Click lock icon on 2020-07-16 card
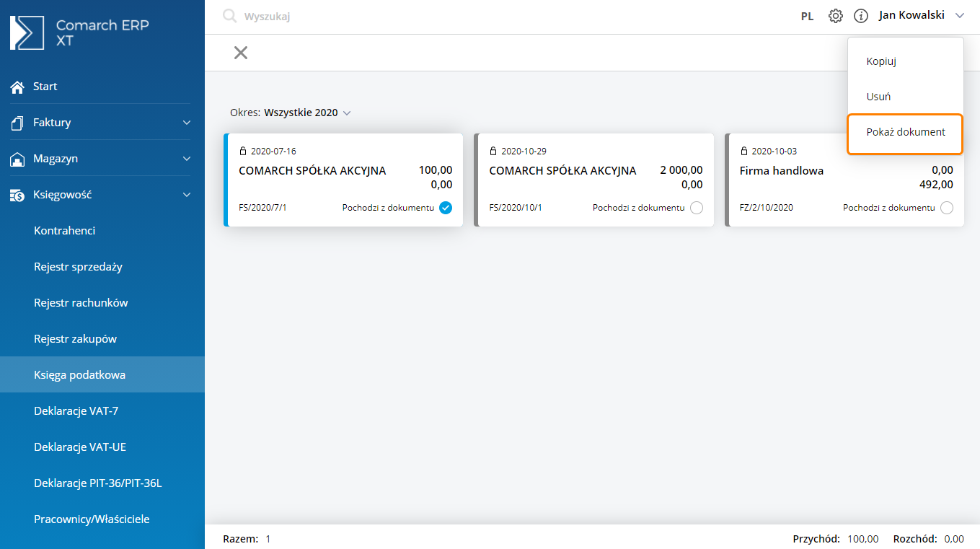 click(243, 151)
